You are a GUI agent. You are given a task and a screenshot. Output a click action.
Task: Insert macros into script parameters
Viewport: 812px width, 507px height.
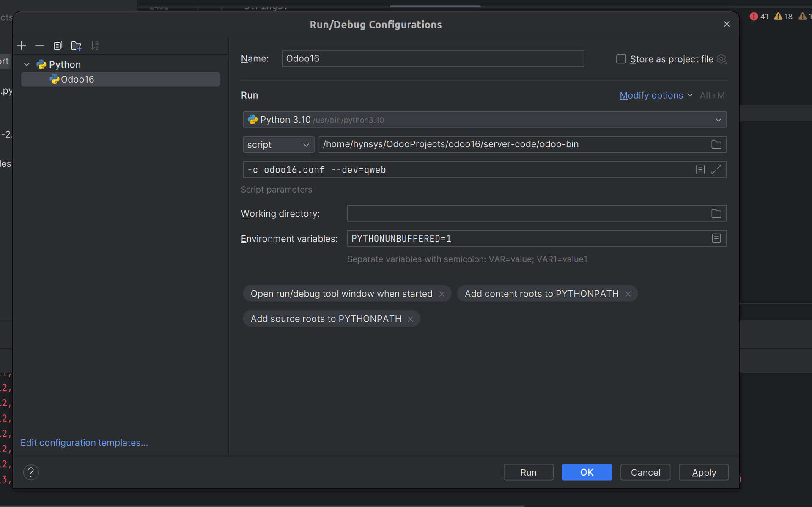pos(700,170)
